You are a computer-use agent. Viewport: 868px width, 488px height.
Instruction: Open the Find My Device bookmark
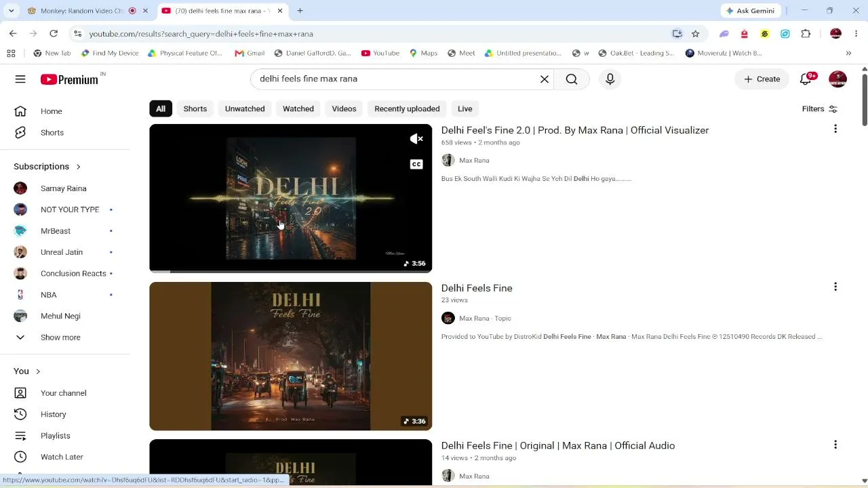click(110, 53)
